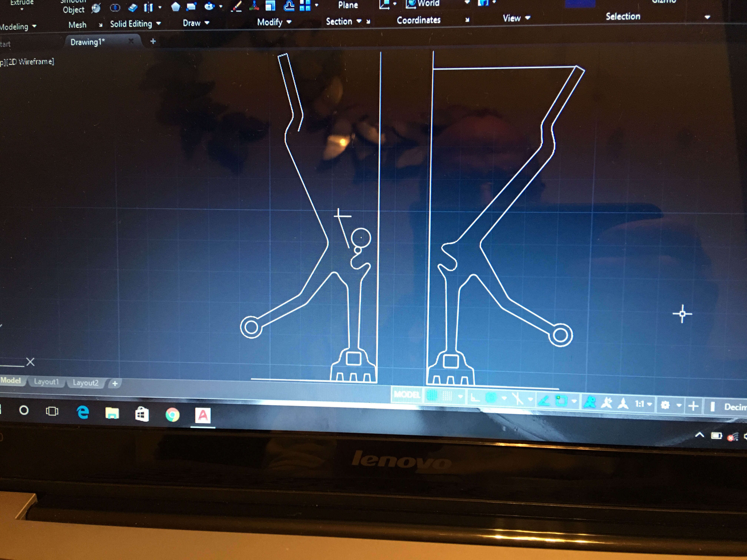The height and width of the screenshot is (560, 747).
Task: Close the command line with X
Action: click(30, 362)
